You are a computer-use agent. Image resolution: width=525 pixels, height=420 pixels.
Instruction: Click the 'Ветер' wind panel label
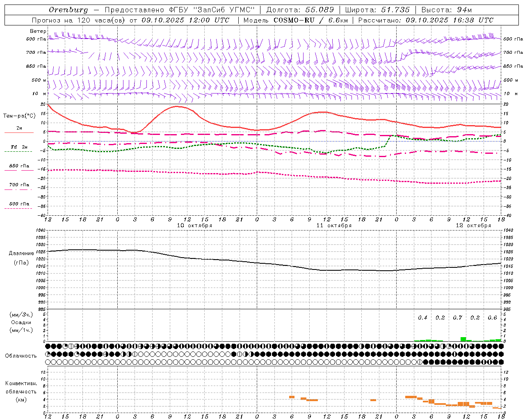coord(38,31)
